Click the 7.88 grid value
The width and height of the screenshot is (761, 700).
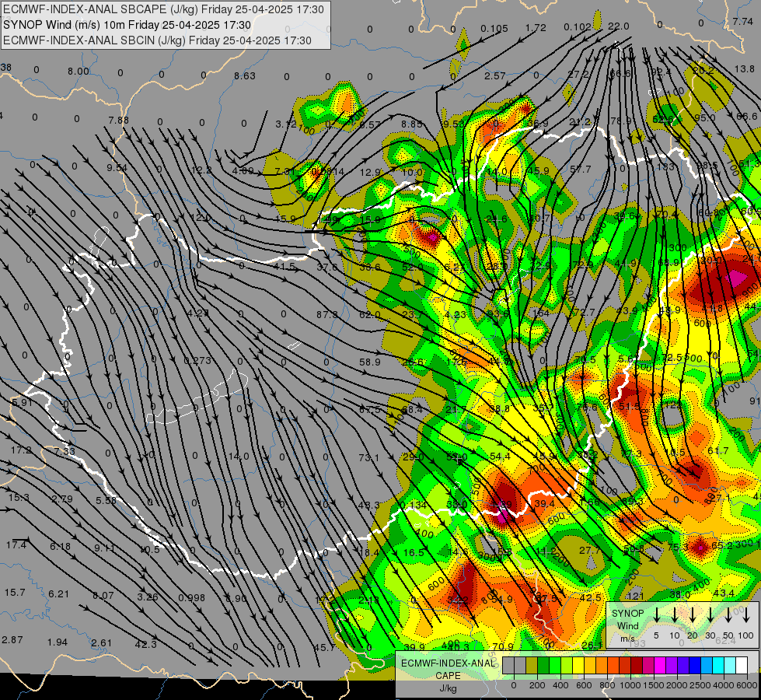118,120
